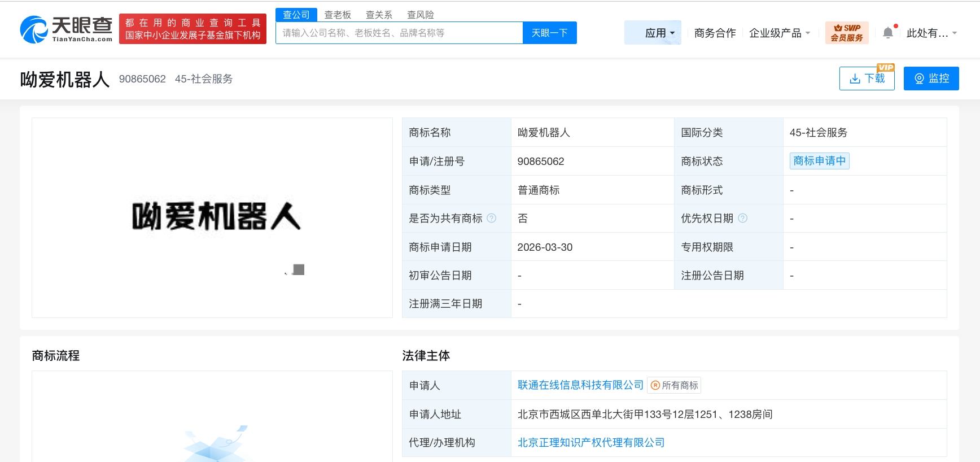The image size is (980, 462).
Task: Click the red 国家中小企业发展子基金 banner
Action: 193,29
